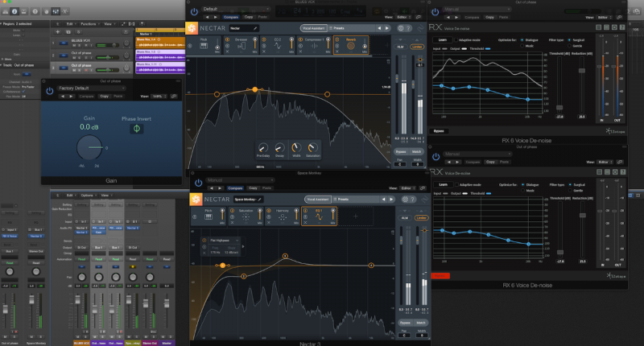This screenshot has width=644, height=346.
Task: Adjust the Reduction slider in upper RX De-noise
Action: 582,71
